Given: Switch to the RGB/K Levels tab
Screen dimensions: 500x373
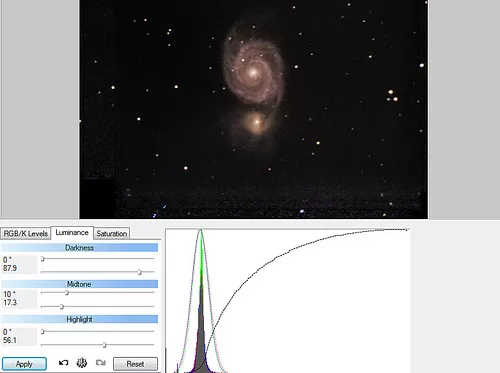Looking at the screenshot, I should click(26, 234).
